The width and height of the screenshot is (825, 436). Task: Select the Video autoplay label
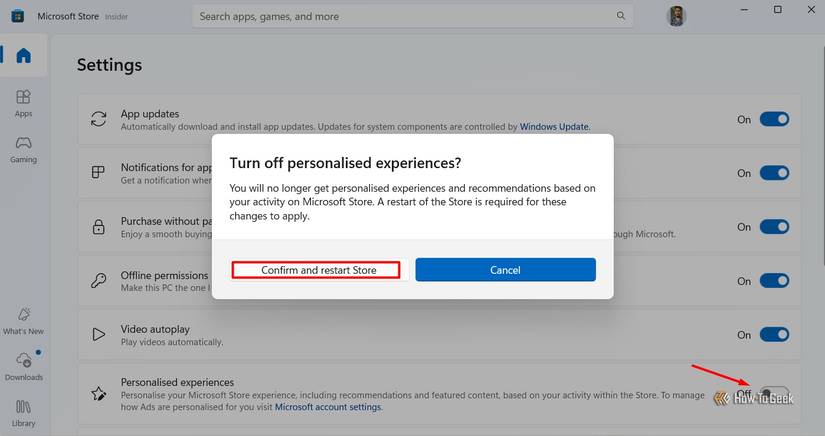[x=155, y=329]
